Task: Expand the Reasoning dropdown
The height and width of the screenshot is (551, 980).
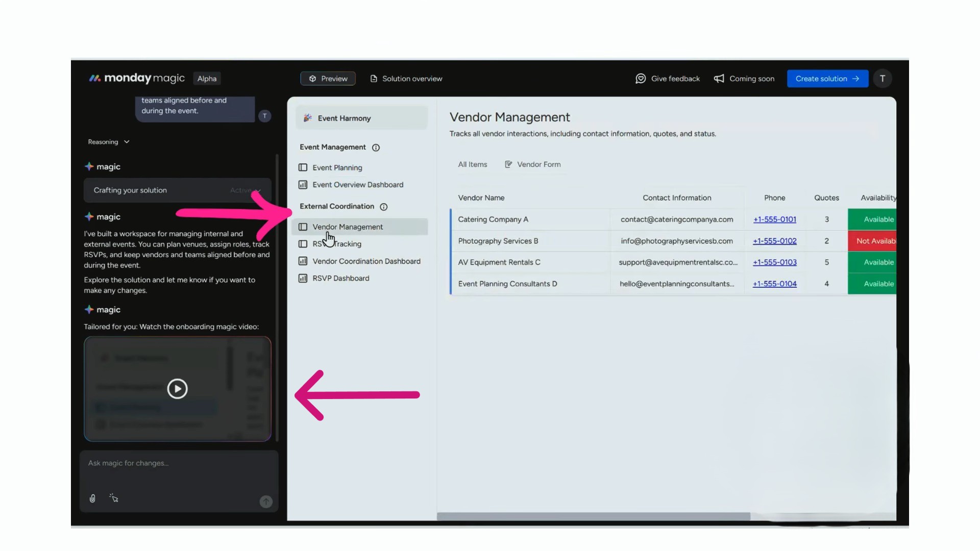Action: coord(109,142)
